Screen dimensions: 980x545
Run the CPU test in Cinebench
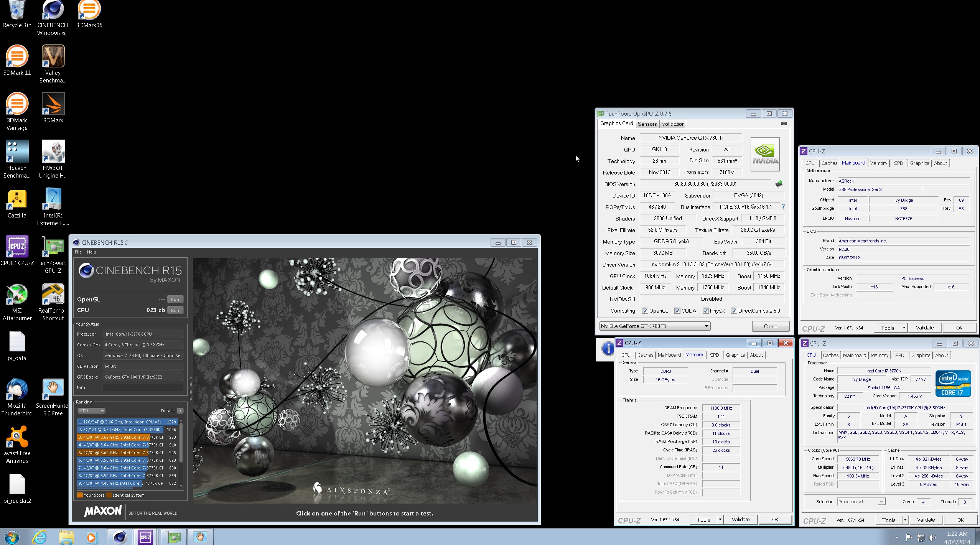[x=175, y=310]
